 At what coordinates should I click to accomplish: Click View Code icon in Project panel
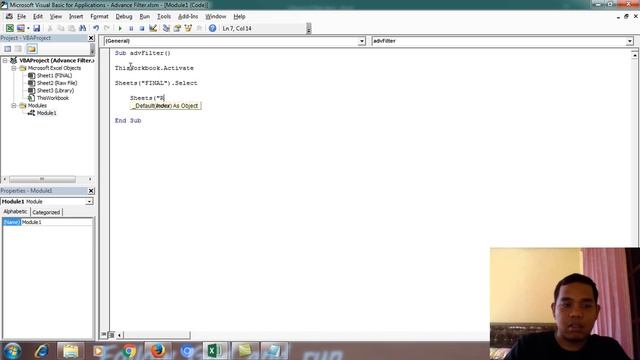7,49
